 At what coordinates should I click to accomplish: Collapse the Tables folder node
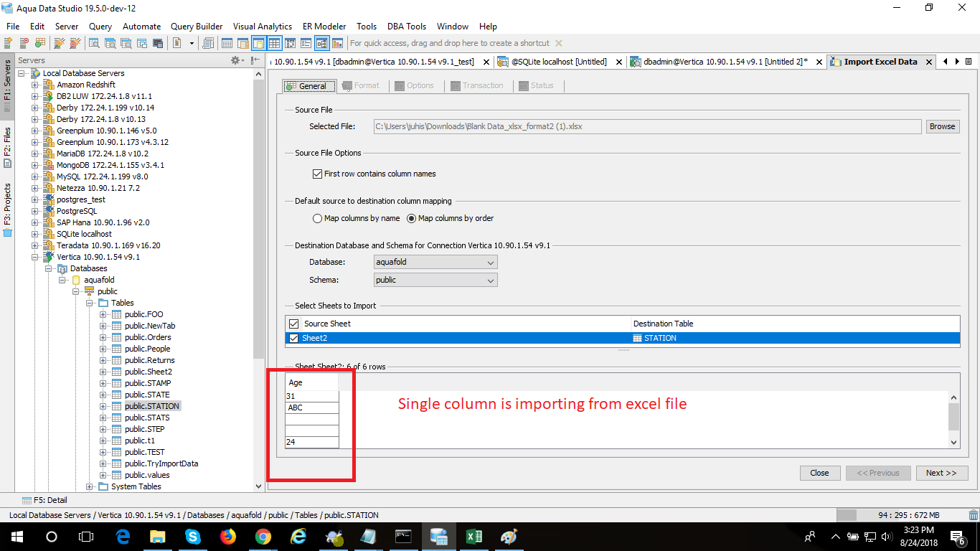(90, 303)
